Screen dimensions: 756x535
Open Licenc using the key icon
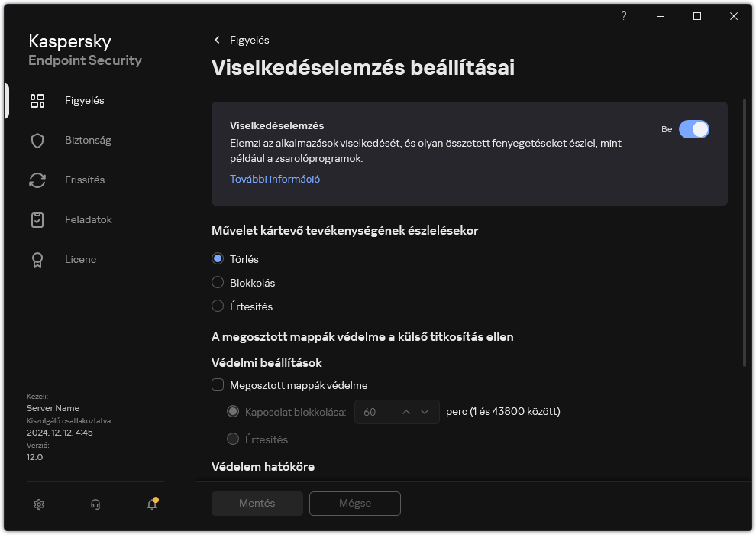pos(37,259)
